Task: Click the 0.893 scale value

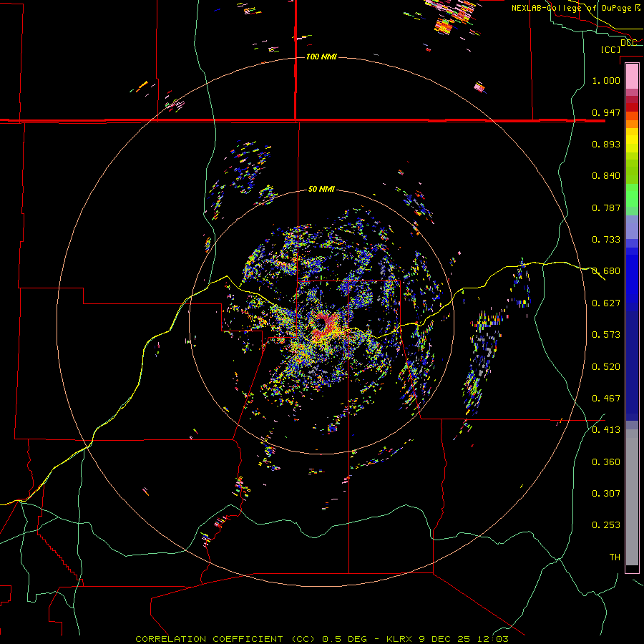Action: tap(606, 144)
